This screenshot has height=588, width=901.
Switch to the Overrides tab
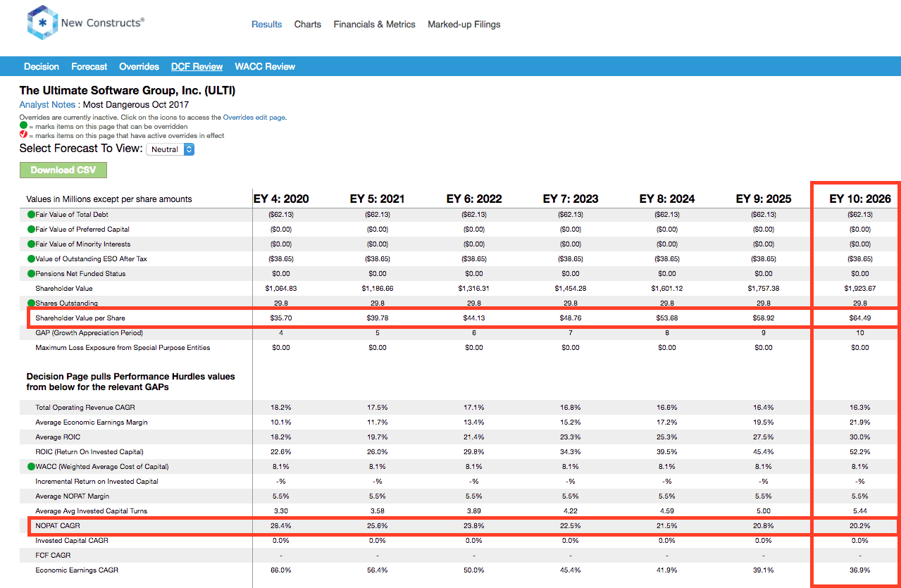click(139, 66)
